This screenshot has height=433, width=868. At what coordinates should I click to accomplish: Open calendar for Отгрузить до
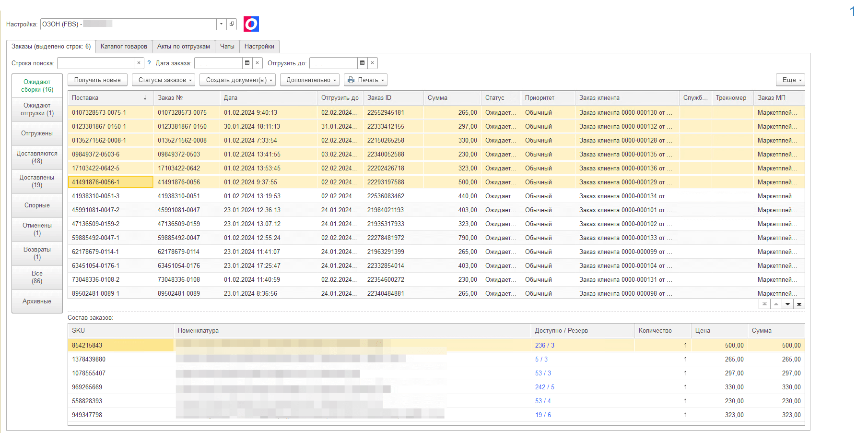[x=362, y=63]
